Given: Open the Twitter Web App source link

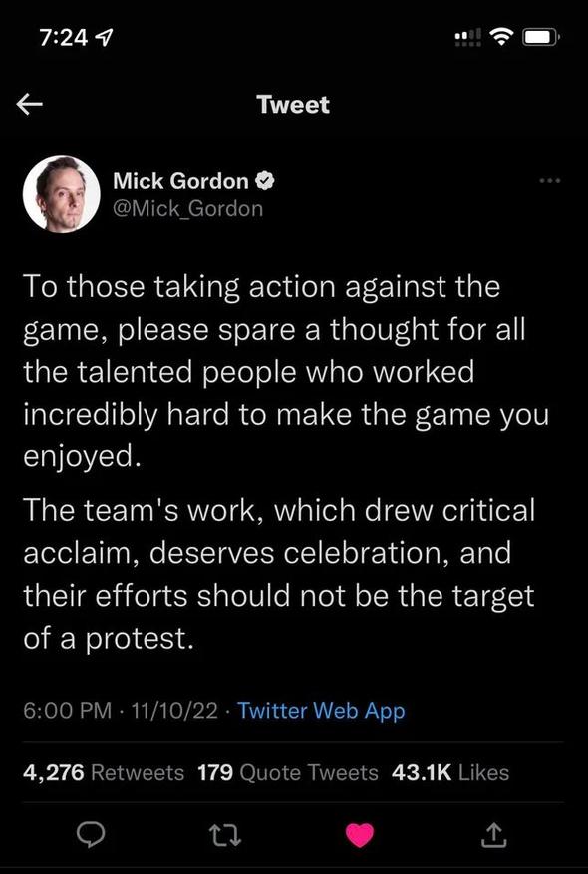Looking at the screenshot, I should click(x=321, y=711).
